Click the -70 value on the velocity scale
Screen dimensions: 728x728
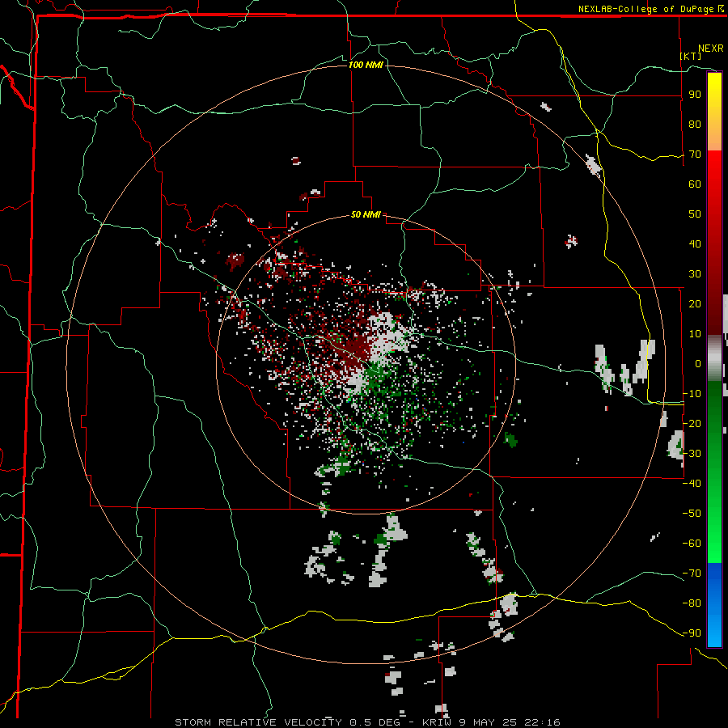click(x=692, y=574)
